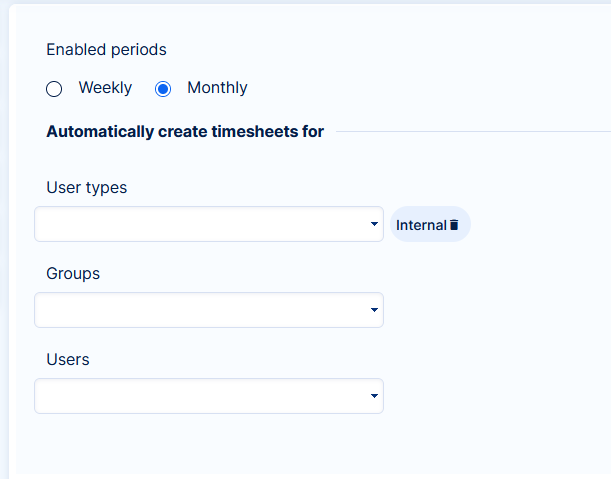Expand the Users dropdown arrow
Viewport: 611px width, 479px height.
point(374,396)
